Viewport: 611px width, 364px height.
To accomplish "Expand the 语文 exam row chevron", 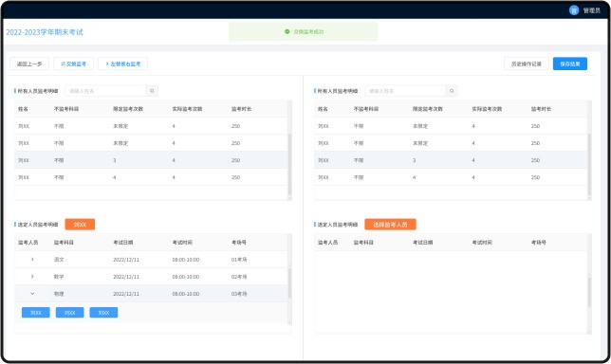I will 32,260.
